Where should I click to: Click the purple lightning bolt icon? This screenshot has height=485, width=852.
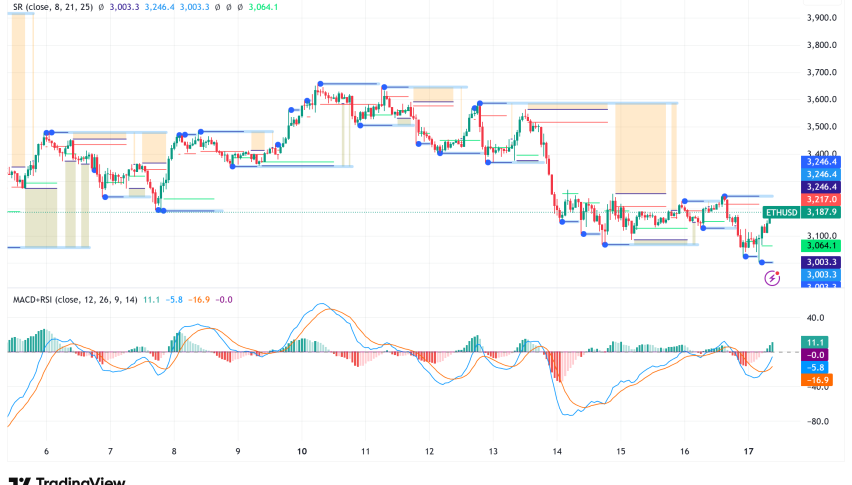pos(772,279)
